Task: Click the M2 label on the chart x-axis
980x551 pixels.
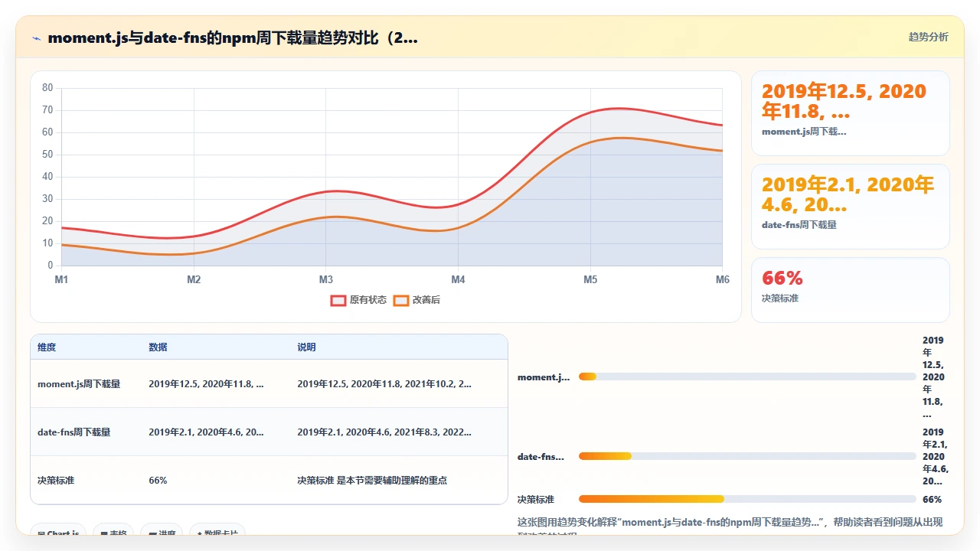Action: tap(194, 279)
